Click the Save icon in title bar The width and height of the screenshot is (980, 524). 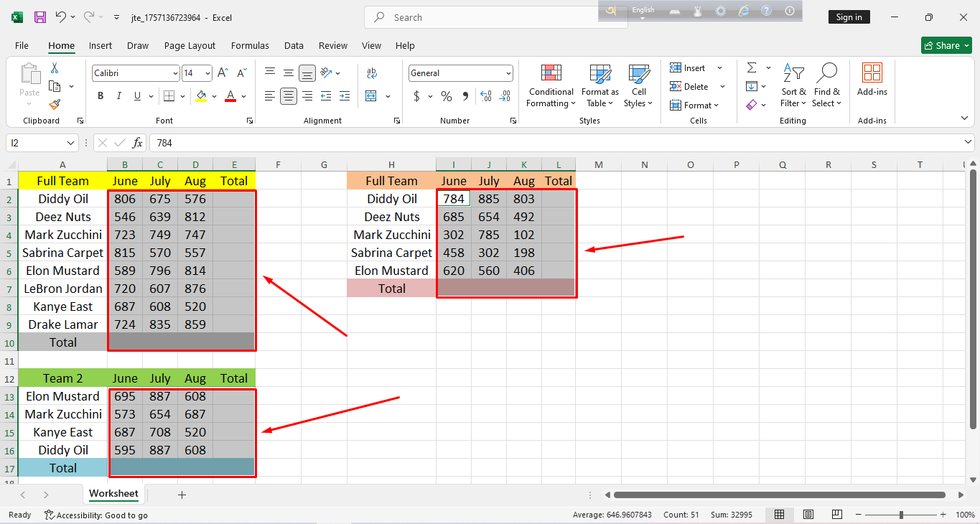point(40,17)
